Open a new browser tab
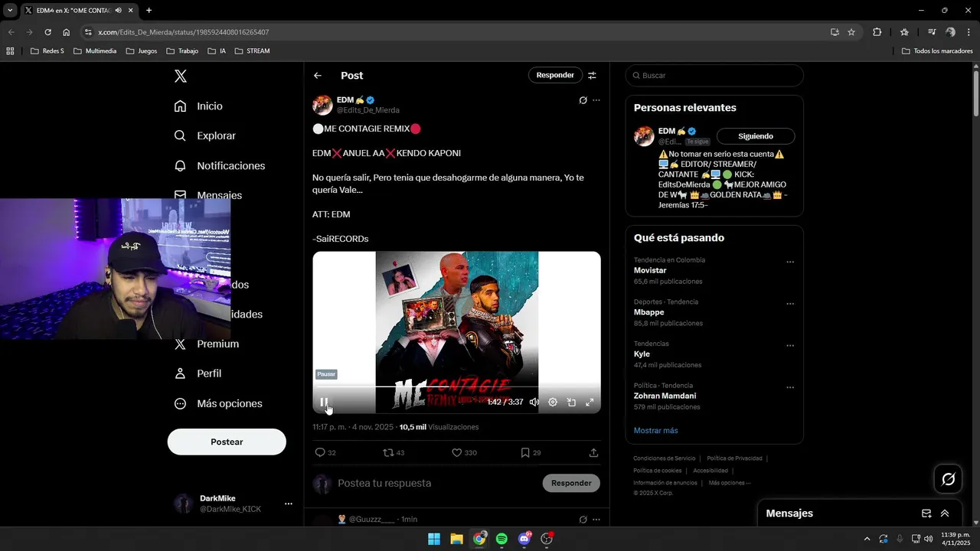980x551 pixels. [x=149, y=11]
